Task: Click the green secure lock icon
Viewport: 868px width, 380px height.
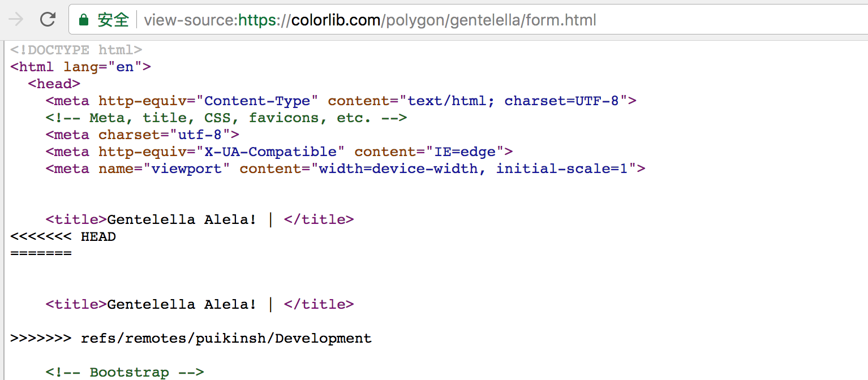Action: pos(84,19)
